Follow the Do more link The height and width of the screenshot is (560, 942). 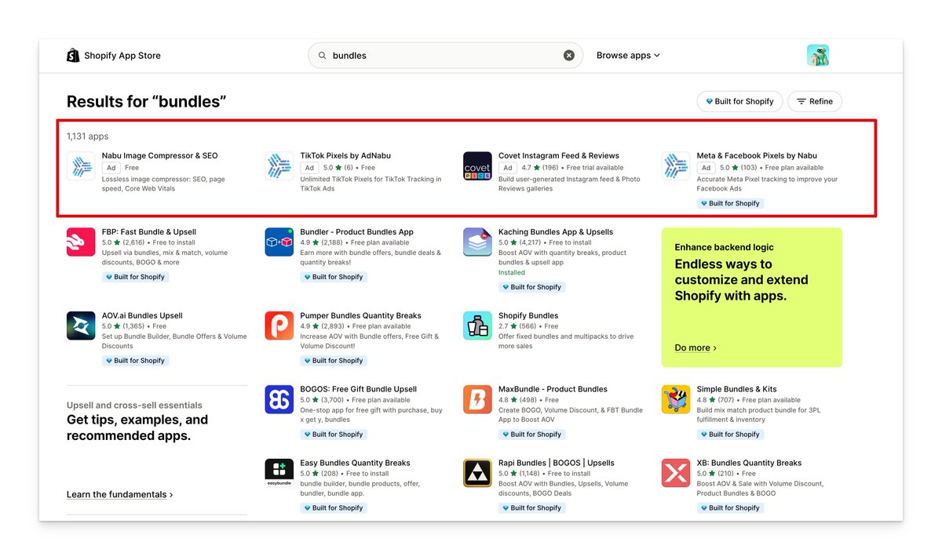tap(696, 347)
